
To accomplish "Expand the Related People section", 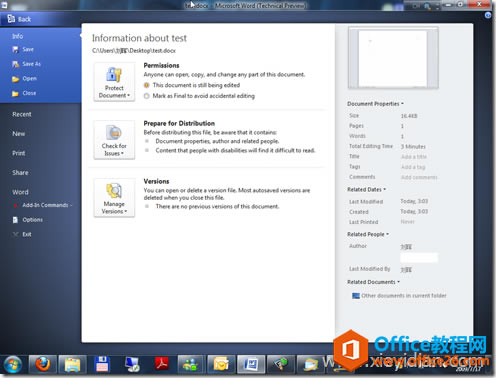I will (x=368, y=234).
